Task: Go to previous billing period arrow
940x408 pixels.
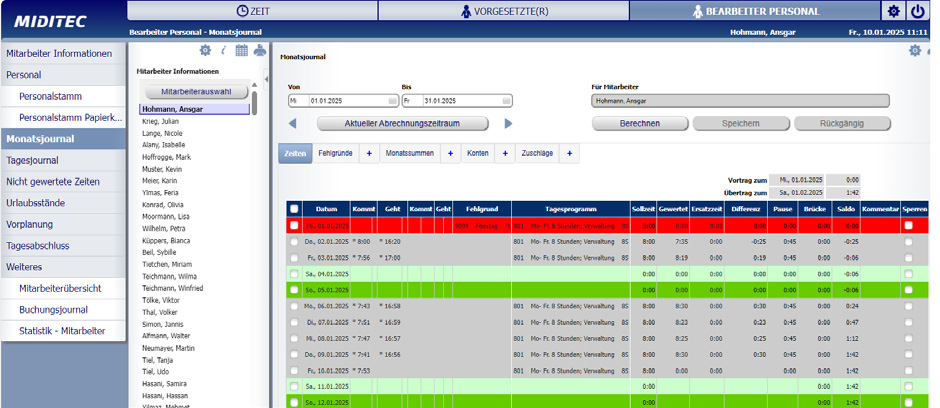Action: pos(293,123)
